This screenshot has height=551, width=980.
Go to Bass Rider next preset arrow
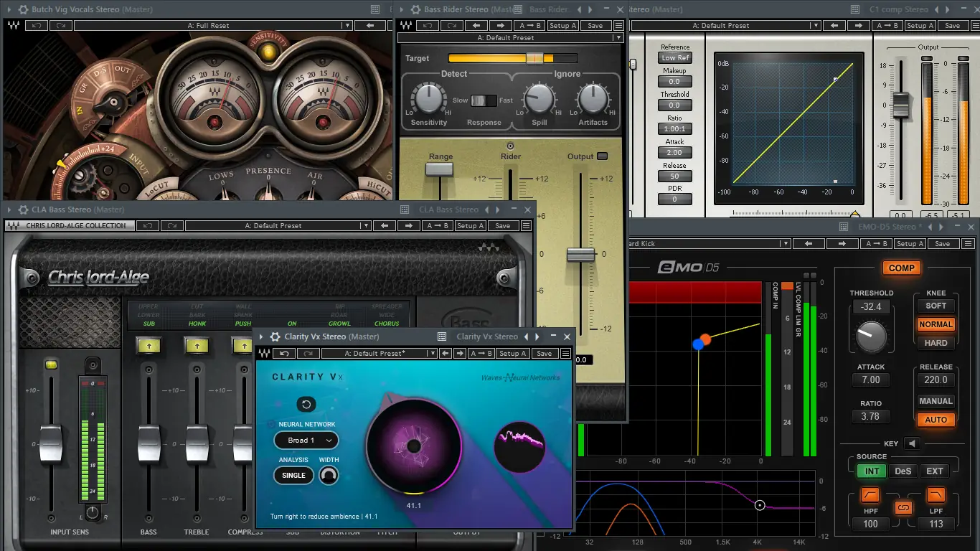point(501,25)
